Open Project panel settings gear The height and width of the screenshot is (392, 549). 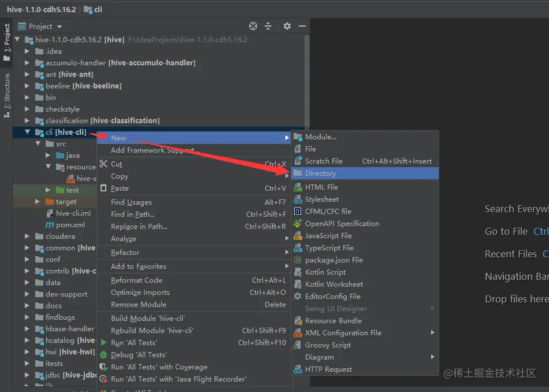point(287,26)
